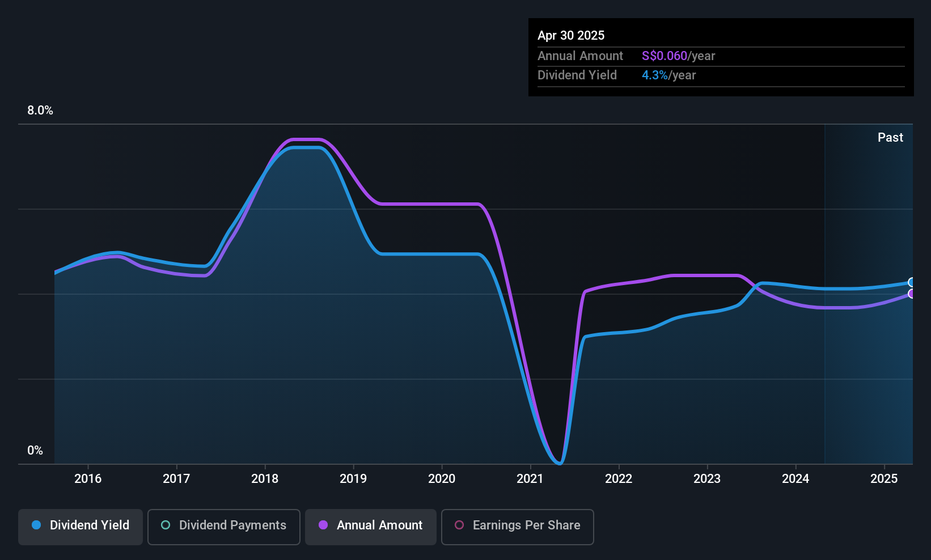Click the 2020 x-axis year label
Screen dimensions: 931x560
pyautogui.click(x=442, y=479)
